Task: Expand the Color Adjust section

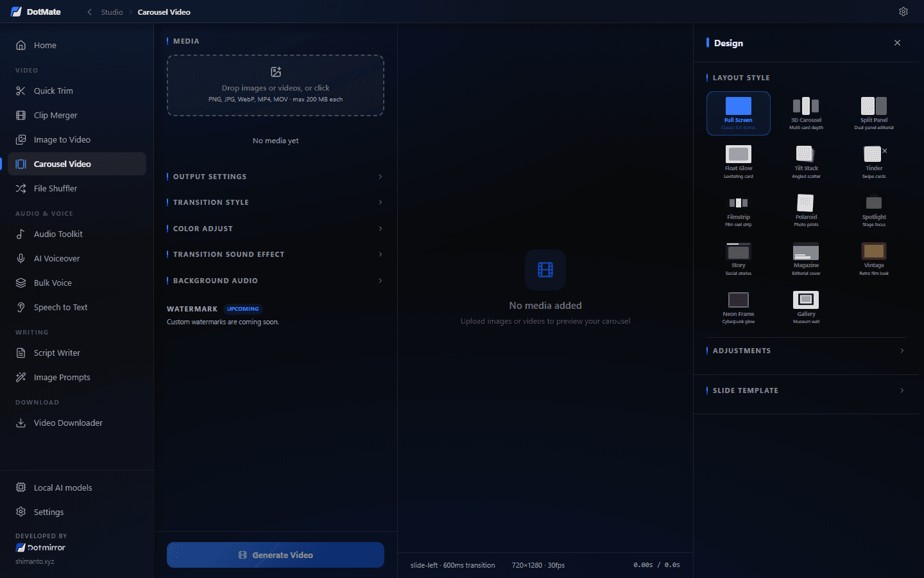Action: pos(275,229)
